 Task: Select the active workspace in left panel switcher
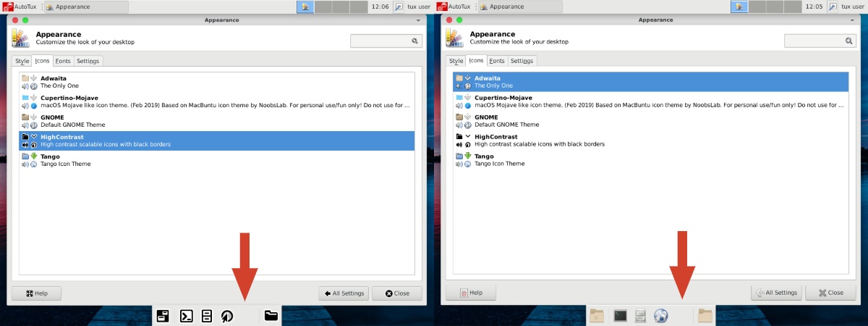(x=305, y=7)
